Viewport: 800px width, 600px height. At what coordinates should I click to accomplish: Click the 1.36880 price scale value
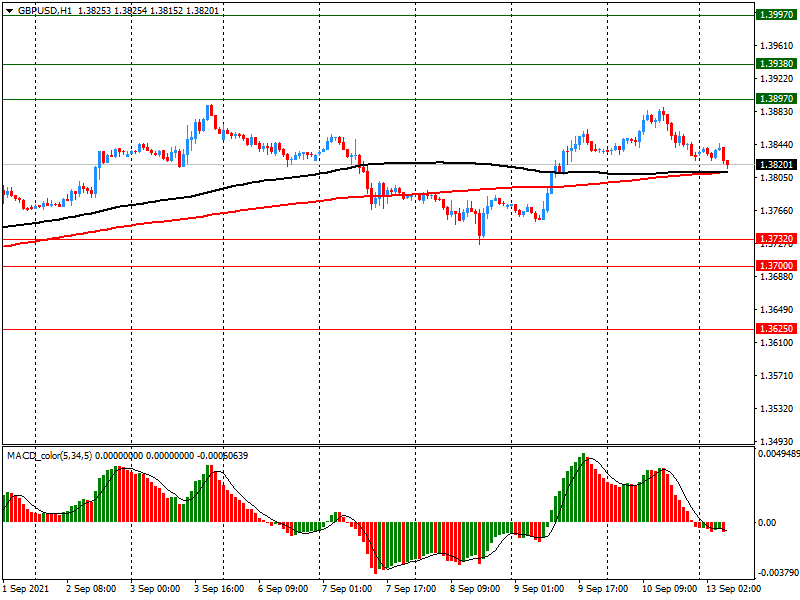(x=777, y=277)
